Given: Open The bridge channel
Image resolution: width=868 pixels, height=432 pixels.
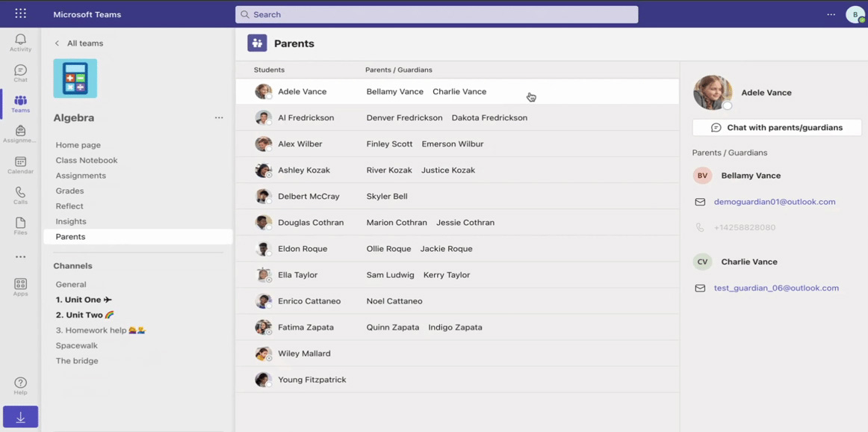Looking at the screenshot, I should tap(77, 361).
